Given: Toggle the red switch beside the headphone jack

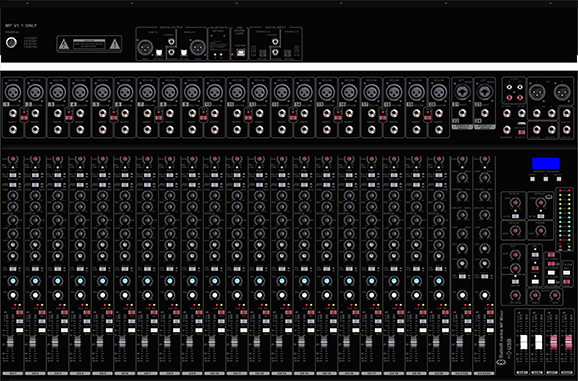Looking at the screenshot, I should [521, 132].
